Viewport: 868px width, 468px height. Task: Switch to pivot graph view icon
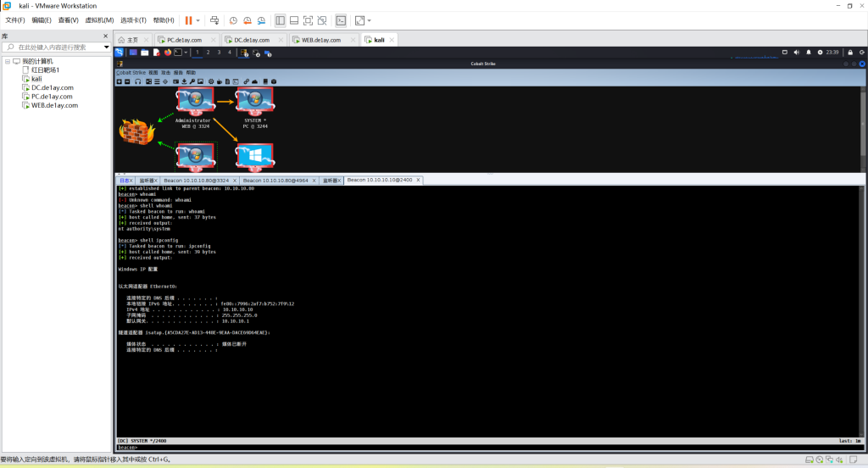point(149,81)
